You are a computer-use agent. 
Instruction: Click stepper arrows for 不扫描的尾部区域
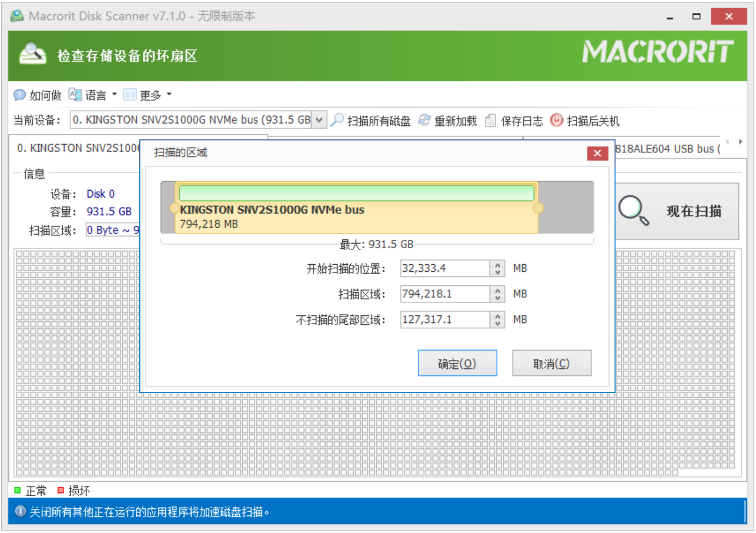498,319
